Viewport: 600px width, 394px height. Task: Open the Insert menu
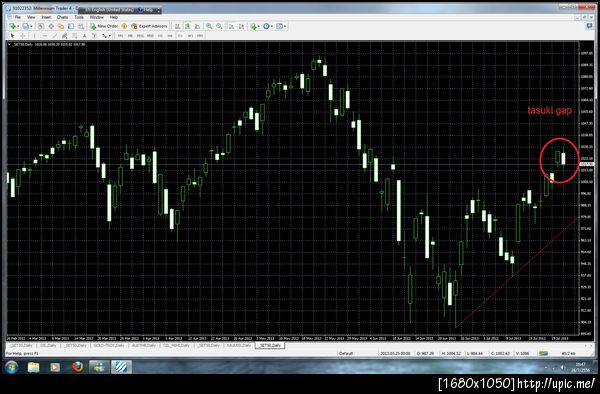[46, 17]
